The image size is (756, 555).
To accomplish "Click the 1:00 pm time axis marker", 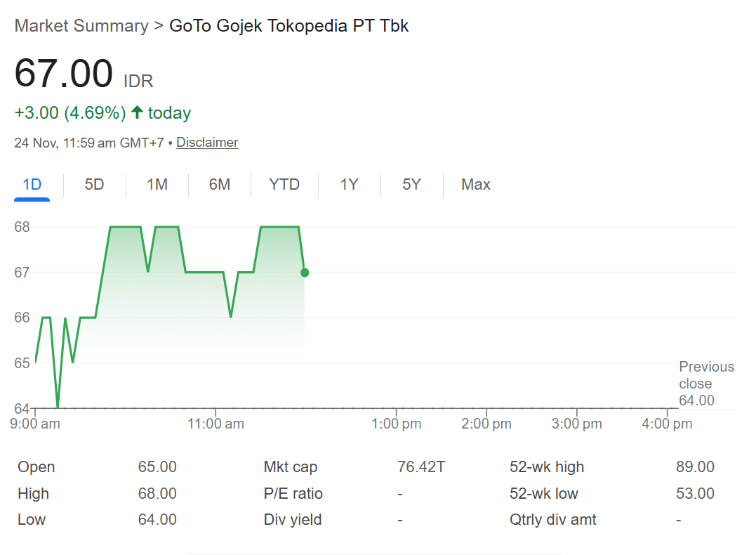I will (396, 424).
